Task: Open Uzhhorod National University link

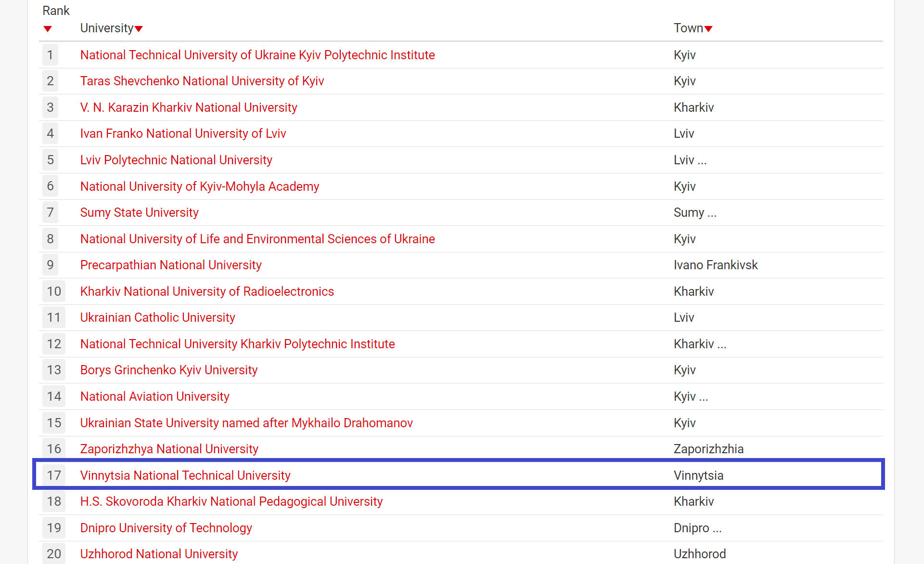Action: [159, 554]
